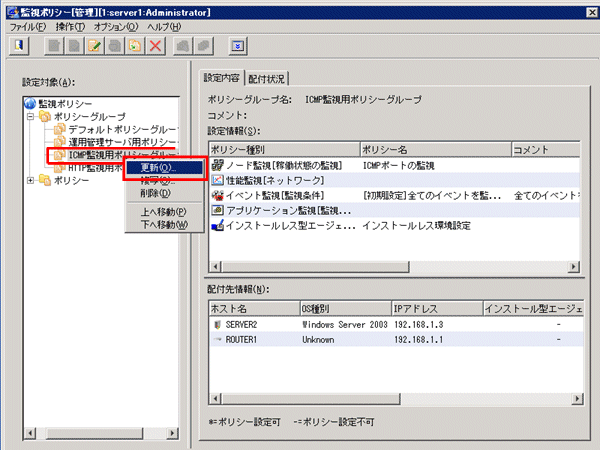Select the インストールレス型エージェント row icon
The height and width of the screenshot is (450, 600).
218,227
